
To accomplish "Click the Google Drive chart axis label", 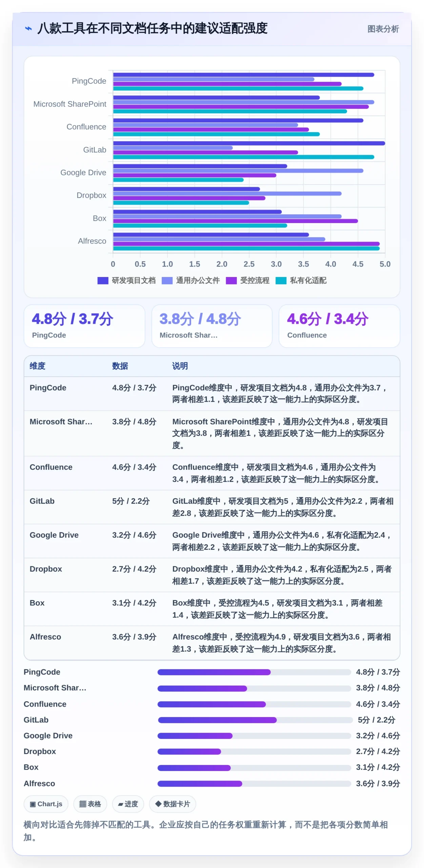I will [x=83, y=173].
